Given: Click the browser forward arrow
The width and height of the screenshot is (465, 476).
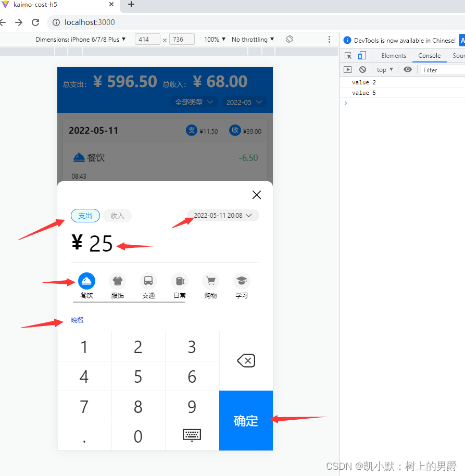Looking at the screenshot, I should (19, 22).
